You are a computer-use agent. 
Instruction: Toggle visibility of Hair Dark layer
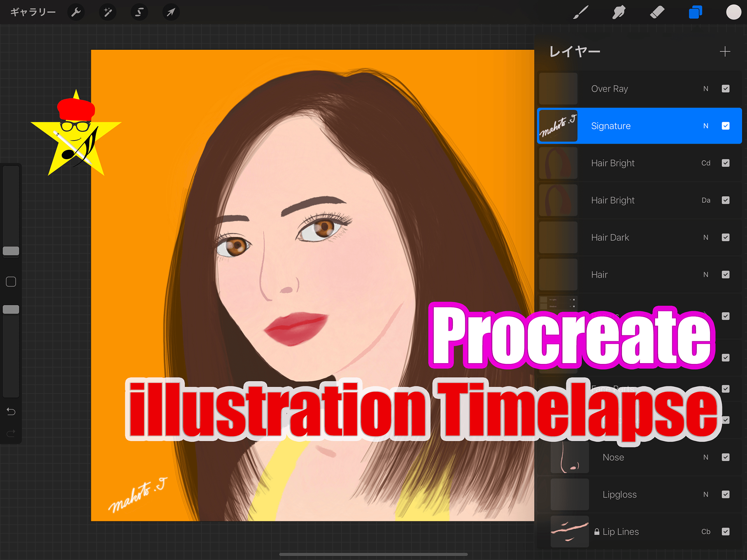726,237
